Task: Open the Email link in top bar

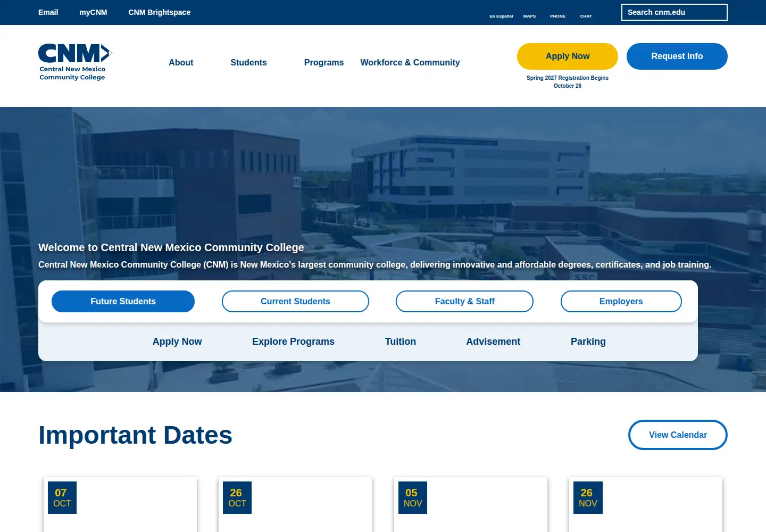Action: click(48, 12)
